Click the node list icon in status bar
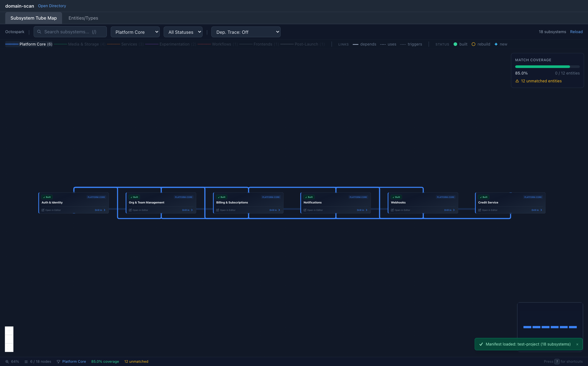 (x=26, y=362)
